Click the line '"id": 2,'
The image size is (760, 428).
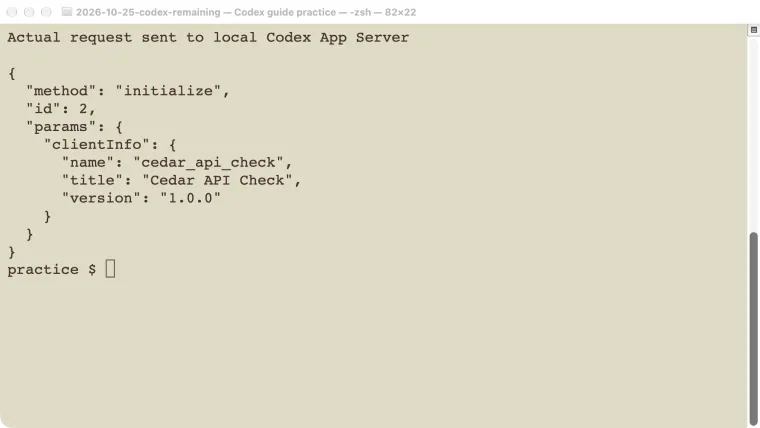[x=61, y=109]
